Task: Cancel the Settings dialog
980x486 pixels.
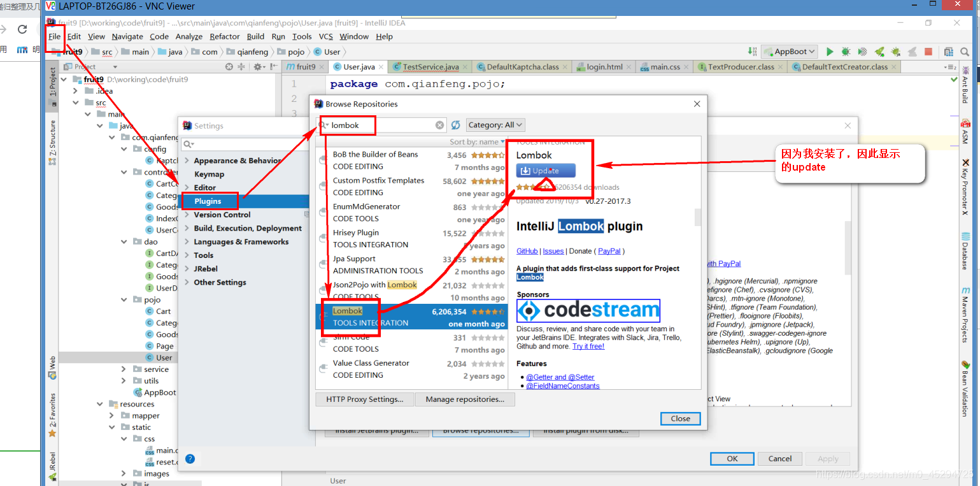Action: (780, 459)
